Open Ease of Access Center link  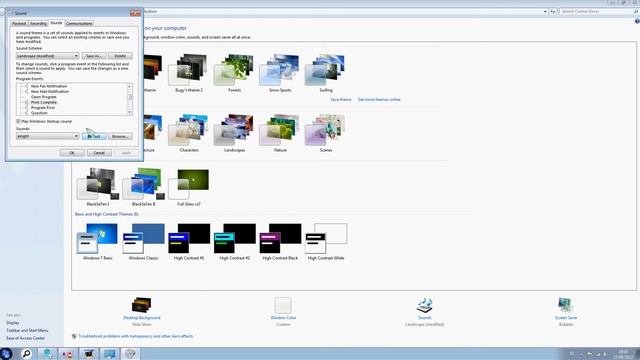tap(25, 338)
